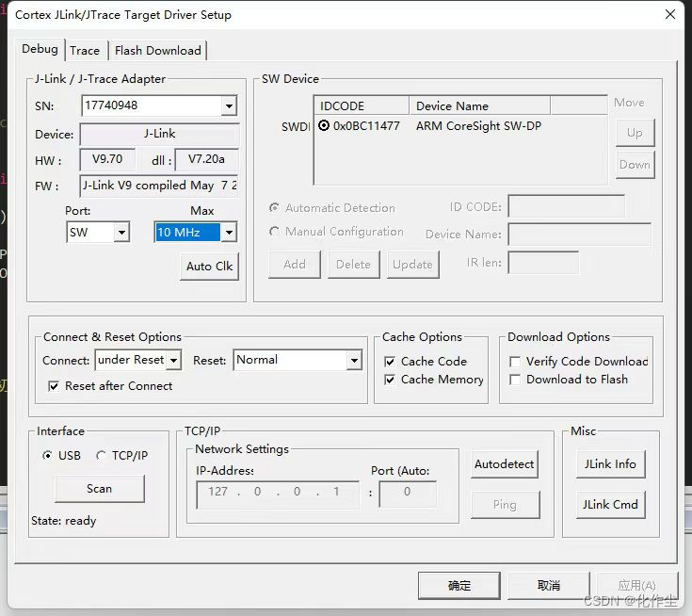The width and height of the screenshot is (692, 616).
Task: Expand the Port SW dropdown
Action: tap(121, 233)
